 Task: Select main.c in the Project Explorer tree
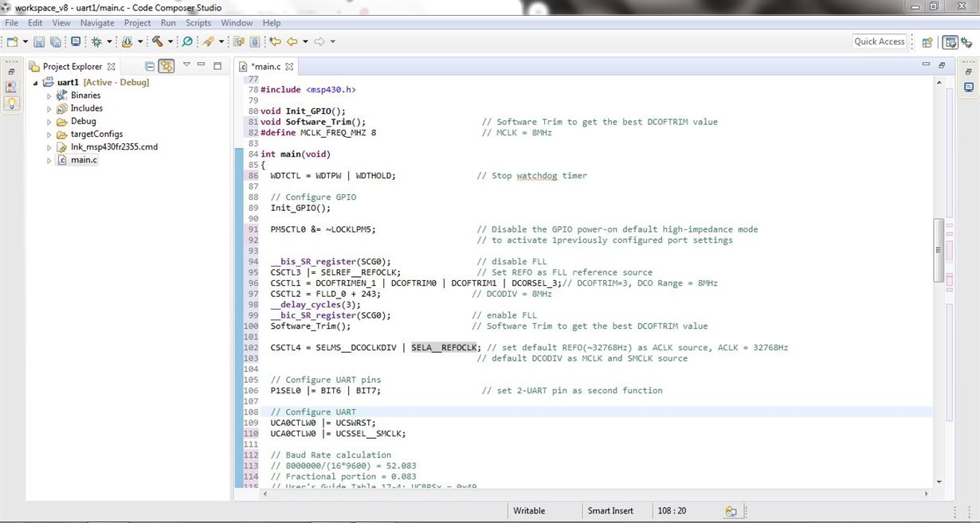click(x=84, y=159)
